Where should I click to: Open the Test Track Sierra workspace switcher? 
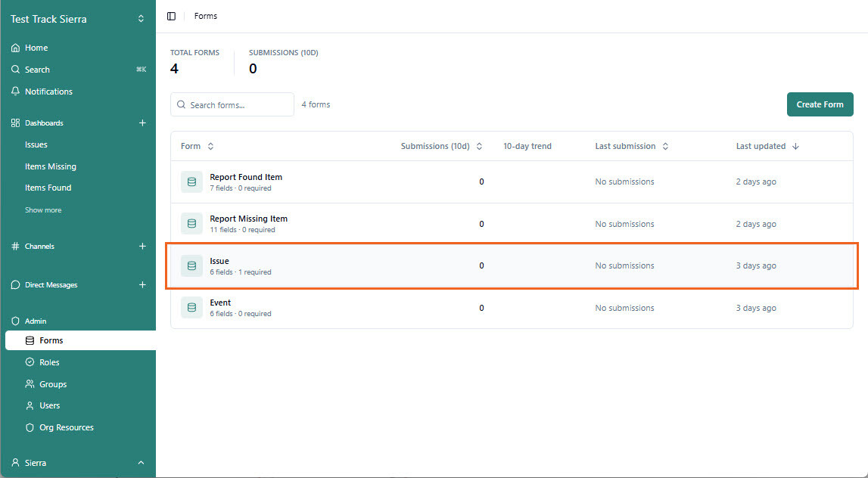[x=77, y=19]
